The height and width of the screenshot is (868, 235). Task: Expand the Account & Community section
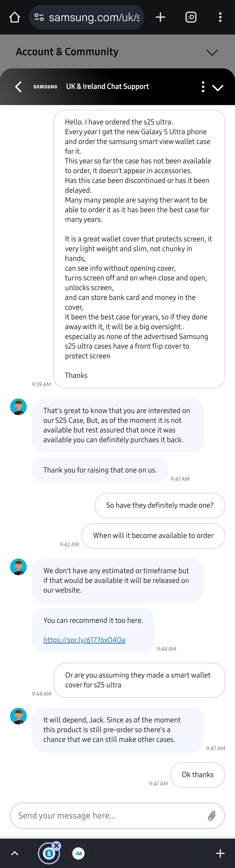point(212,53)
